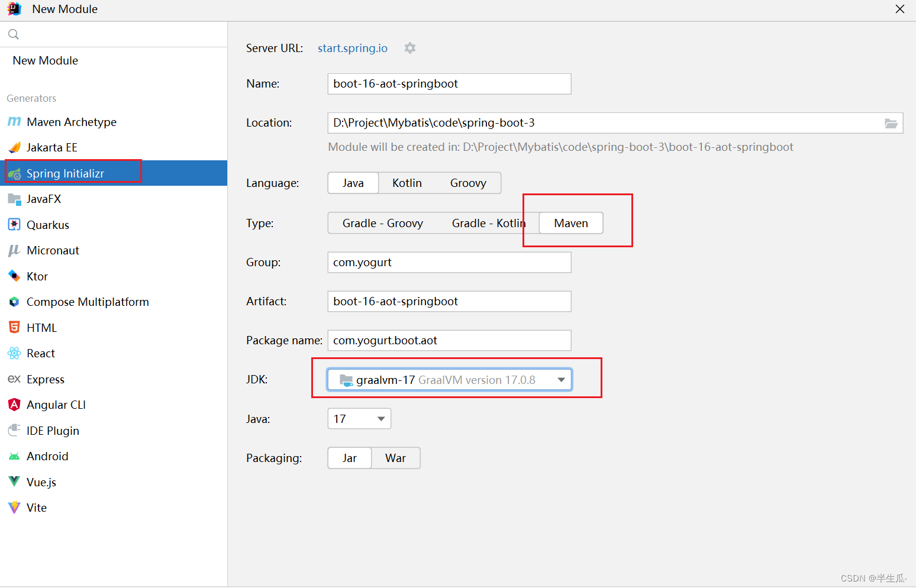Open Server URL settings gear
Screen dimensions: 916x588
[x=410, y=48]
